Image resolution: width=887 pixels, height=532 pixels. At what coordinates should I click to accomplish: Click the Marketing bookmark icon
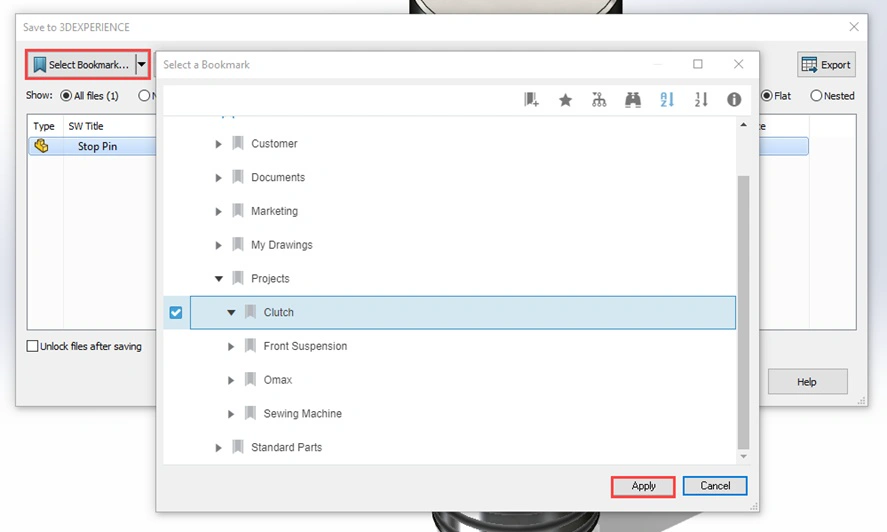(x=238, y=211)
